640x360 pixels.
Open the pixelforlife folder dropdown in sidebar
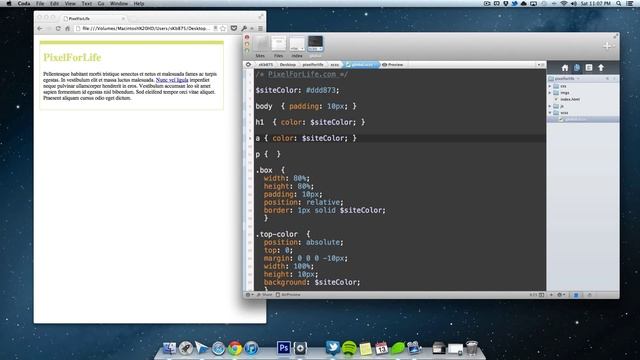pos(565,78)
